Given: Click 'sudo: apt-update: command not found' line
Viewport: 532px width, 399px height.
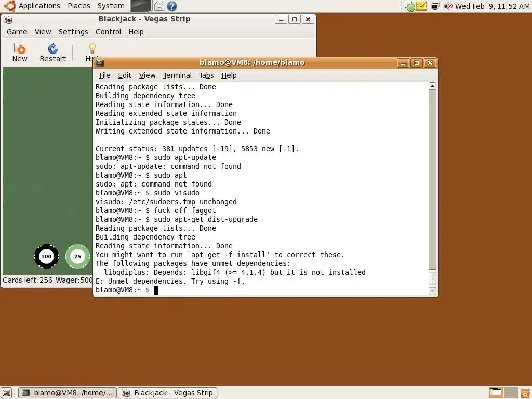Looking at the screenshot, I should pos(168,167).
